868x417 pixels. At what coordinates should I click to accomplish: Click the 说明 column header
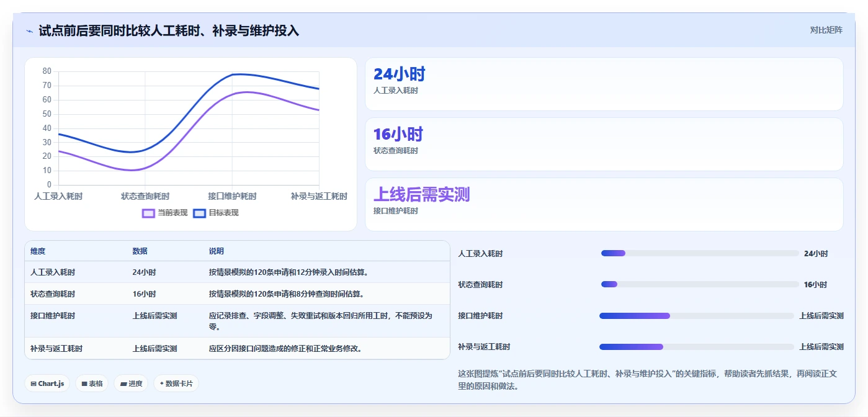click(x=217, y=251)
